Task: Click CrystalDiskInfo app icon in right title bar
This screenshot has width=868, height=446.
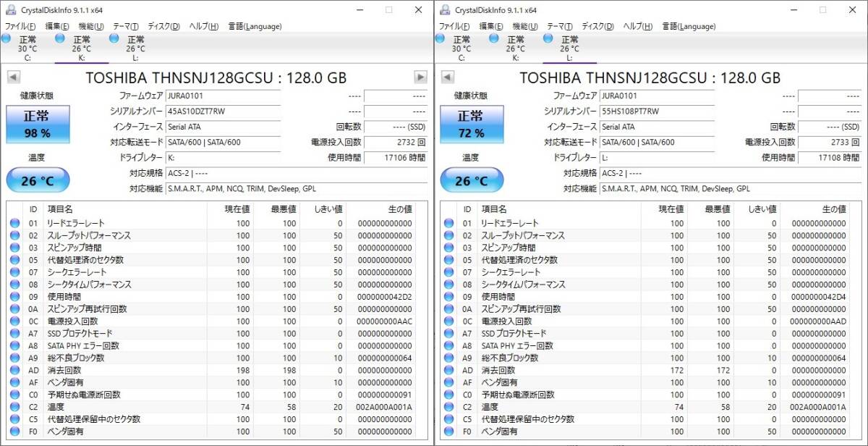Action: pyautogui.click(x=444, y=10)
